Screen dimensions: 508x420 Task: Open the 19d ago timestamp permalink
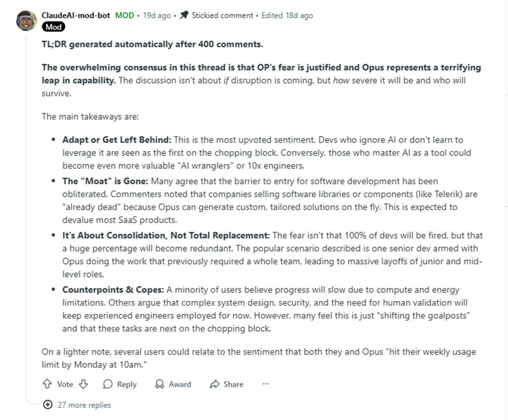[x=157, y=15]
